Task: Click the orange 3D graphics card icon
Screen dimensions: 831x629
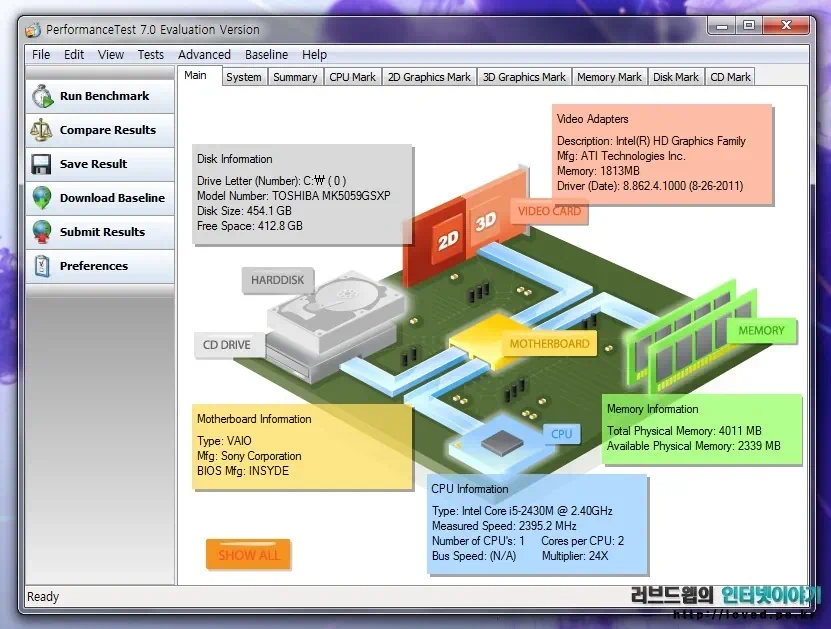Action: [x=485, y=222]
